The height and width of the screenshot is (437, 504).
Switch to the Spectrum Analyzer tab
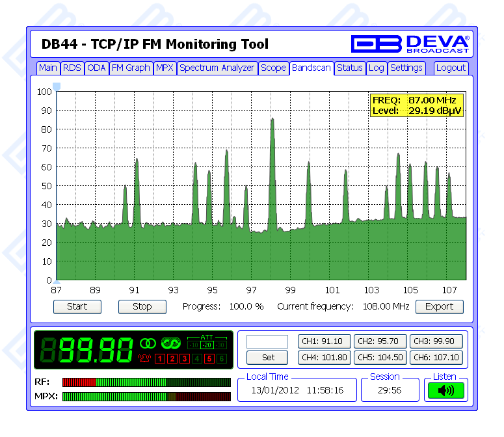click(x=217, y=68)
